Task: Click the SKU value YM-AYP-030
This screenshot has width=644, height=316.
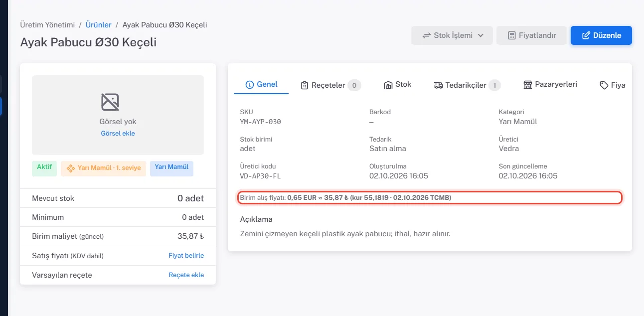Action: pyautogui.click(x=261, y=122)
